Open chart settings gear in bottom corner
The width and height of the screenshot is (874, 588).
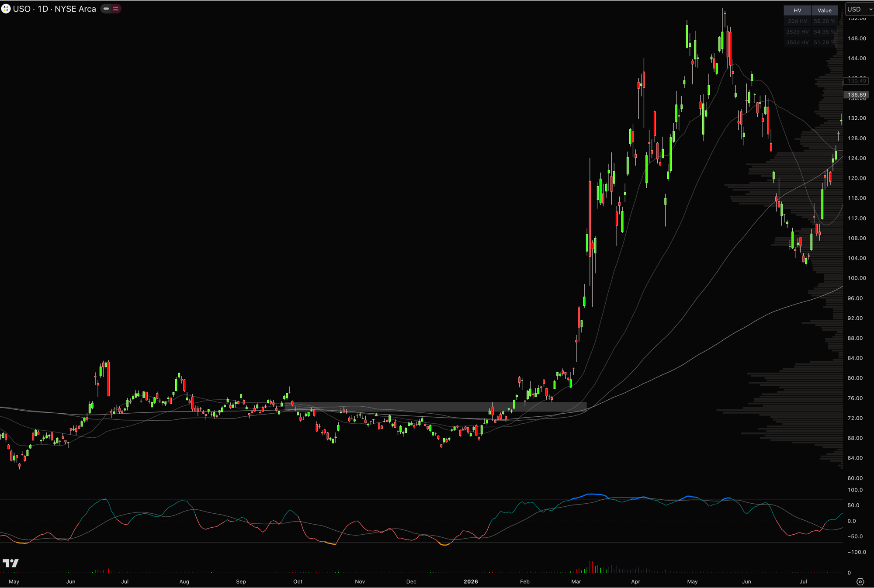(x=860, y=581)
